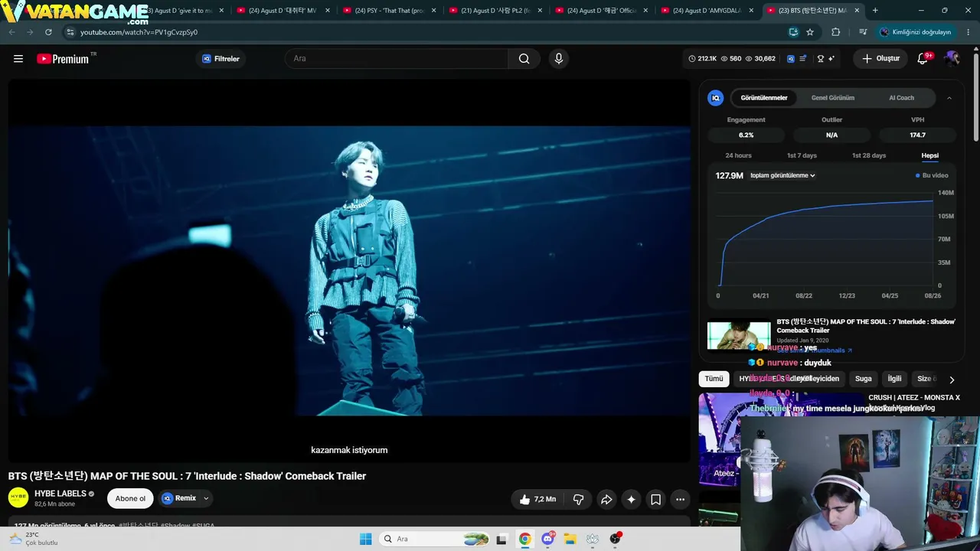Click the list icon in vidIQ stats bar
Viewport: 980px width, 551px height.
tap(802, 59)
